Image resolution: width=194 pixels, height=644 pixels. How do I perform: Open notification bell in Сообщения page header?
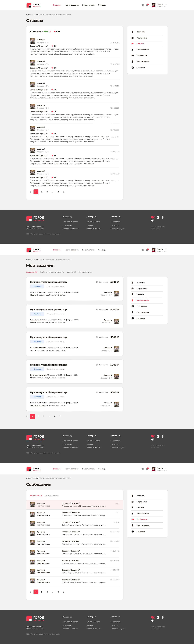click(x=147, y=468)
